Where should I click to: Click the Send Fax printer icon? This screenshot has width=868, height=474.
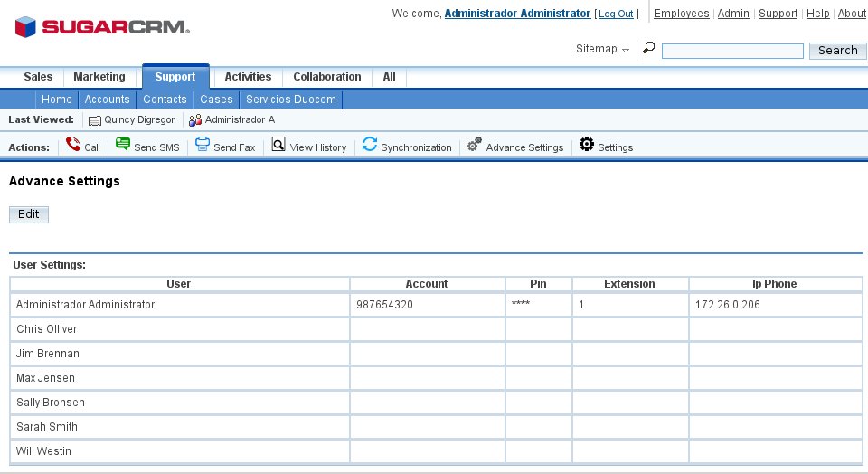pyautogui.click(x=203, y=146)
